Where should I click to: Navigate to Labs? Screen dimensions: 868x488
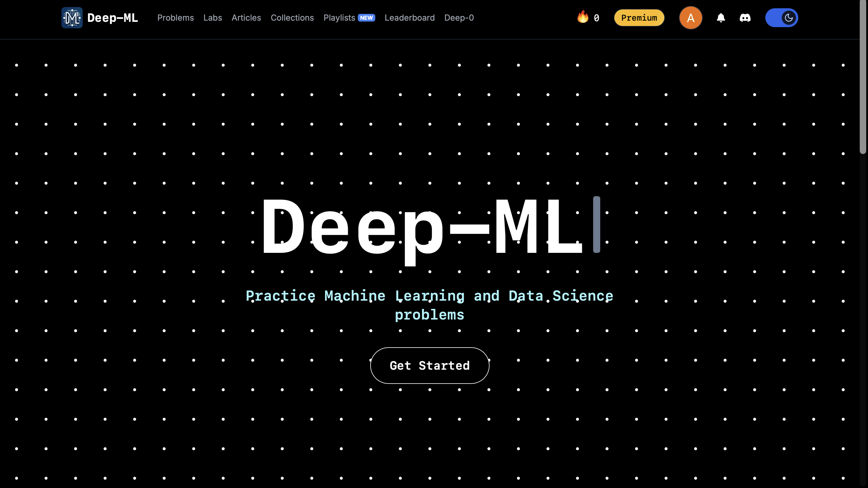click(x=213, y=17)
